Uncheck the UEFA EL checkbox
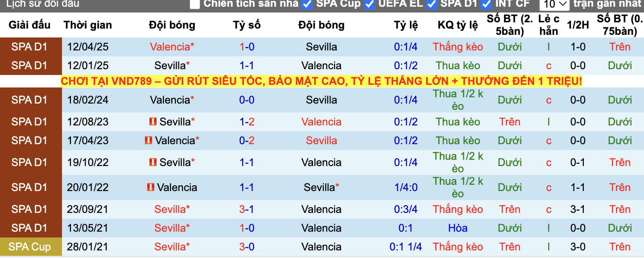The image size is (644, 258). point(369,4)
